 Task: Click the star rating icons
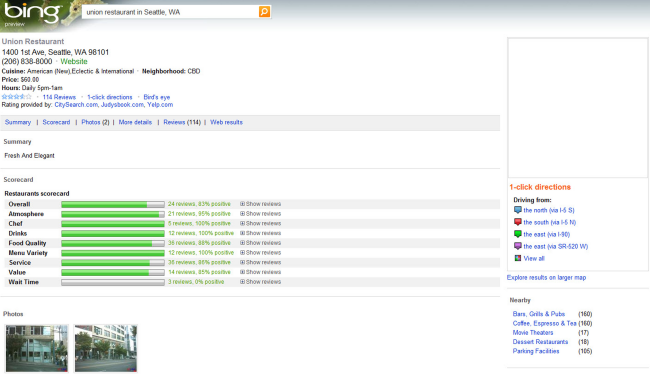point(17,97)
